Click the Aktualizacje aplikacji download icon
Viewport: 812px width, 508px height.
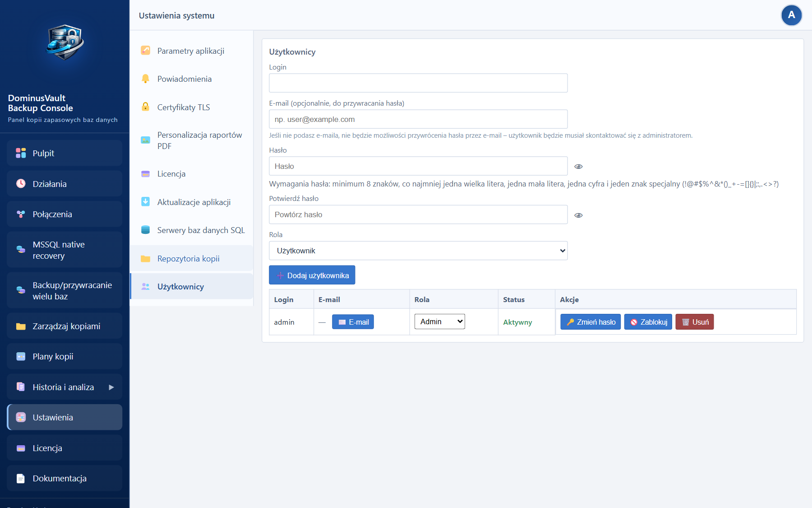pyautogui.click(x=145, y=202)
